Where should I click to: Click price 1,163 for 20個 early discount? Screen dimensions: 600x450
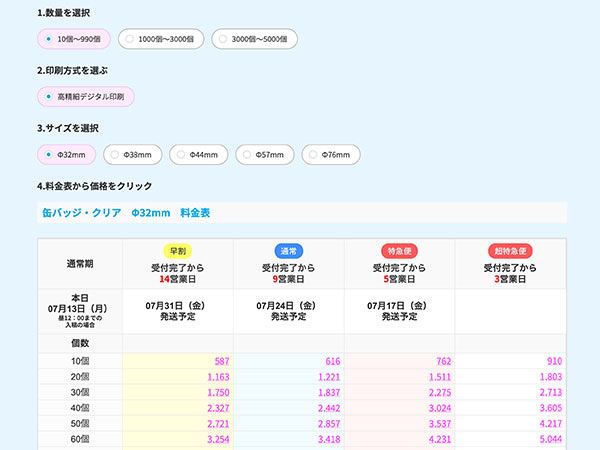tap(218, 377)
